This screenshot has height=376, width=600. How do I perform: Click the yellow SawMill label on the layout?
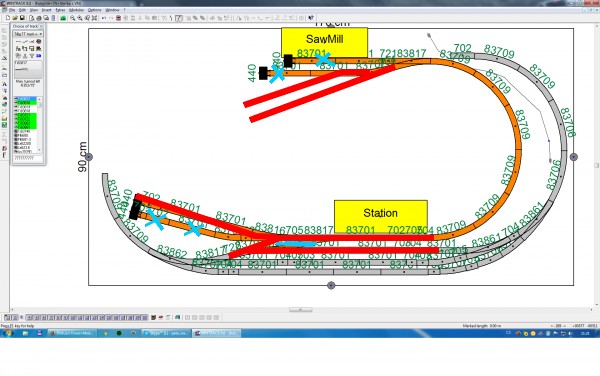(324, 39)
